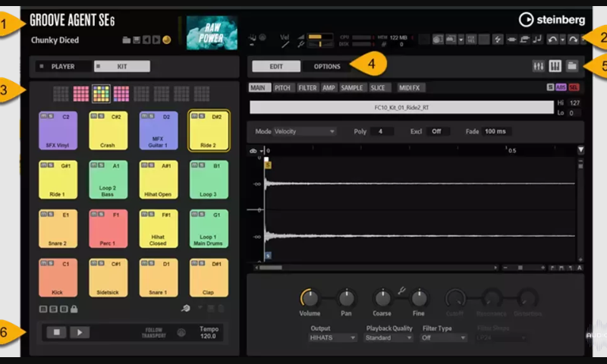Click the Poly value field showing 4
The width and height of the screenshot is (607, 364).
click(x=381, y=131)
